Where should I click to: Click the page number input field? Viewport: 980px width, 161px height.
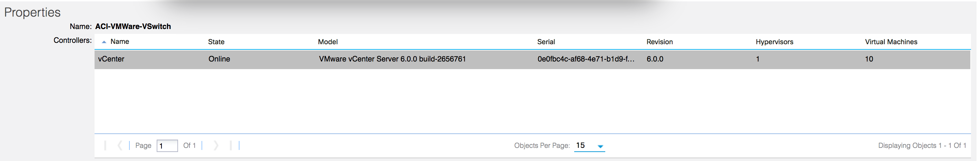point(167,146)
